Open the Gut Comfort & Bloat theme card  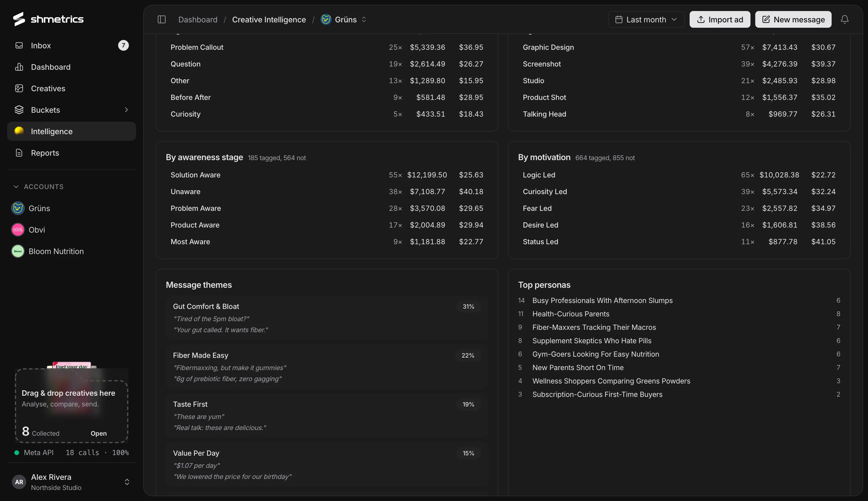click(x=327, y=318)
